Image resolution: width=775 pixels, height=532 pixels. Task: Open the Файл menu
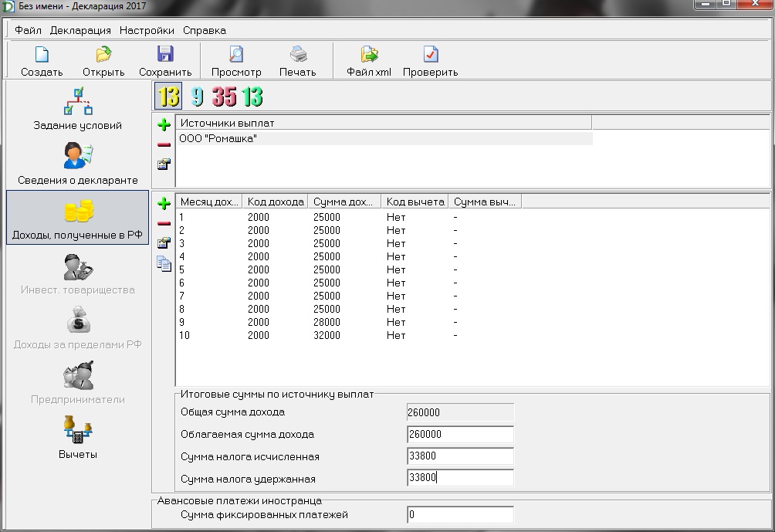coord(28,30)
